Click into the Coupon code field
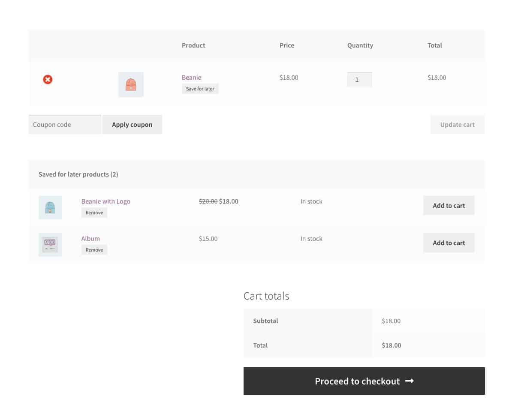The height and width of the screenshot is (420, 512). (65, 124)
